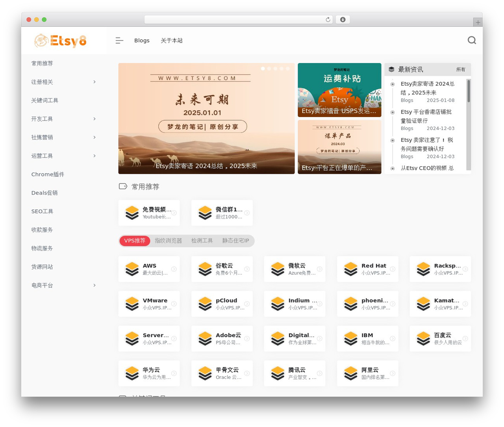Open the Rackspace card
The image size is (504, 427).
click(x=440, y=269)
